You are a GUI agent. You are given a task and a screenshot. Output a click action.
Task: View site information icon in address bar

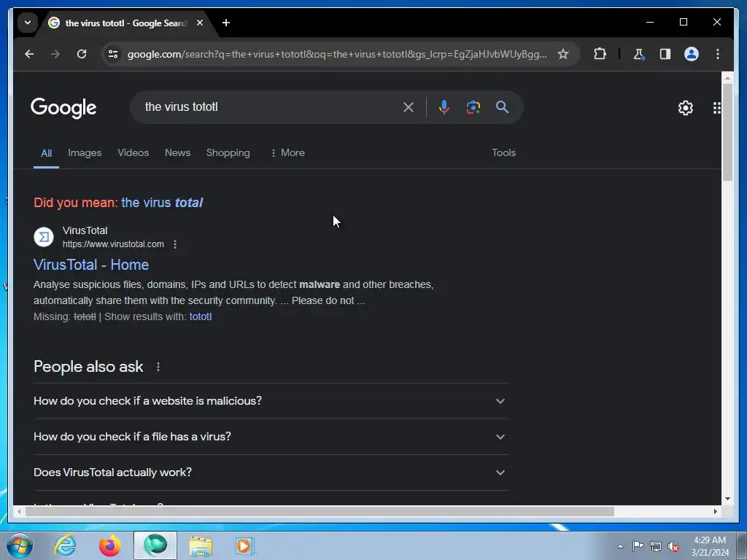coord(113,54)
